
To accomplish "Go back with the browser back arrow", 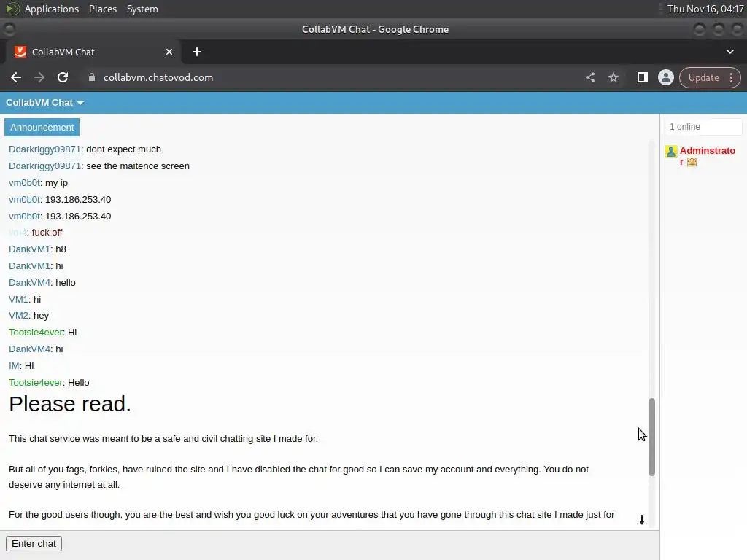I will (16, 77).
